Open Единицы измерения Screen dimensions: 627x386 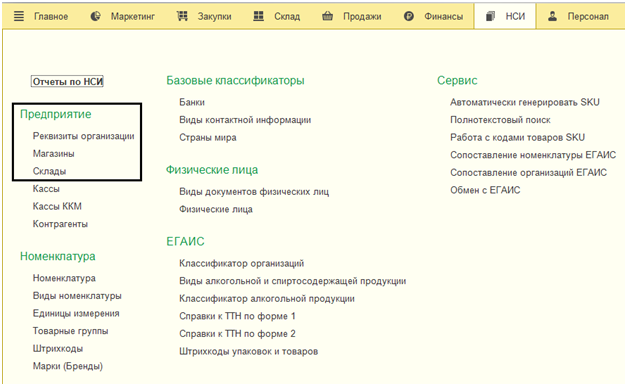click(x=76, y=314)
